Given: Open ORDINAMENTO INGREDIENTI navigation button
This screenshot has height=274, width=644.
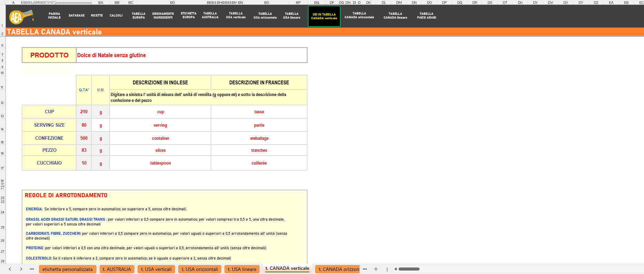Looking at the screenshot, I should pos(163,16).
